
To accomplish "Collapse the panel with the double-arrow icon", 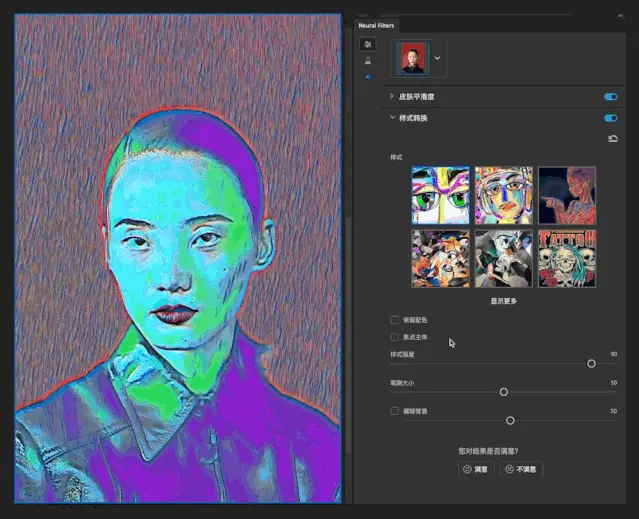I will (620, 15).
